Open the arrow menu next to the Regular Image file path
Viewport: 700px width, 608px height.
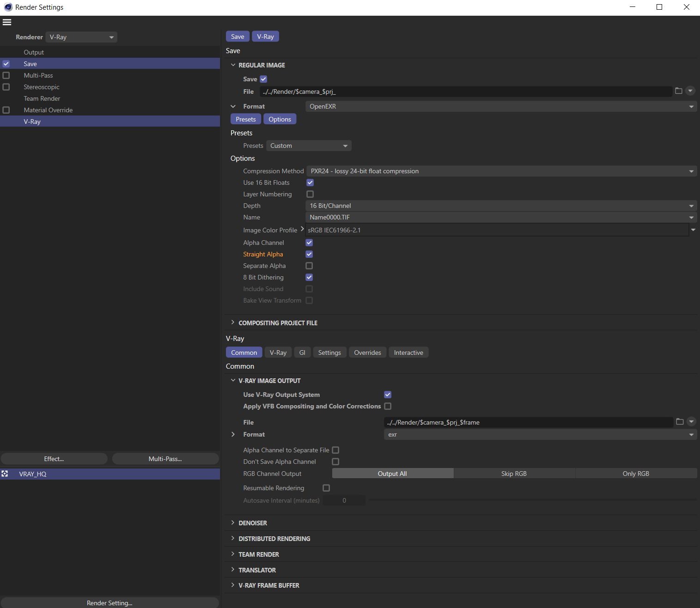pos(690,91)
